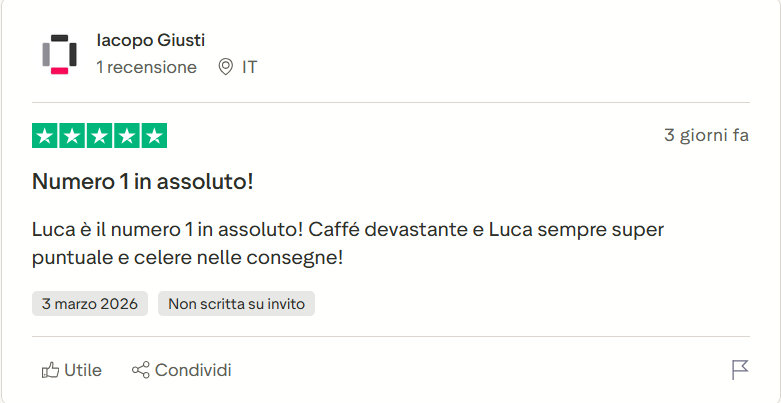The width and height of the screenshot is (781, 403).
Task: Click the "1 recensione" review count
Action: (146, 67)
